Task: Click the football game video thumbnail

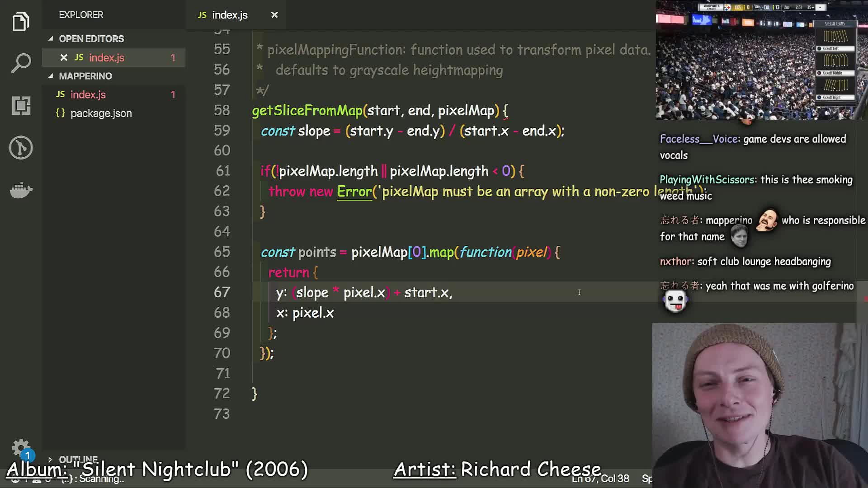Action: (x=762, y=60)
